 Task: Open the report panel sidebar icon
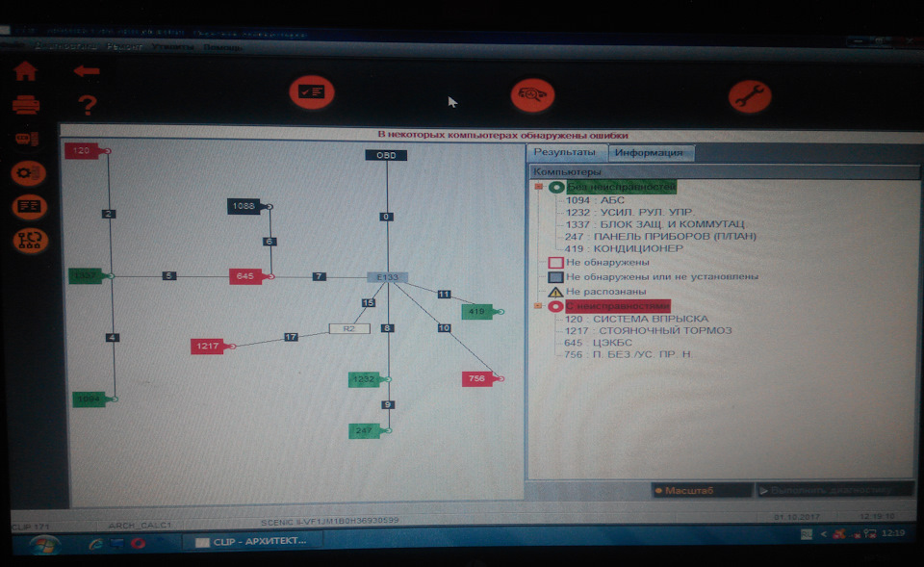[x=30, y=206]
